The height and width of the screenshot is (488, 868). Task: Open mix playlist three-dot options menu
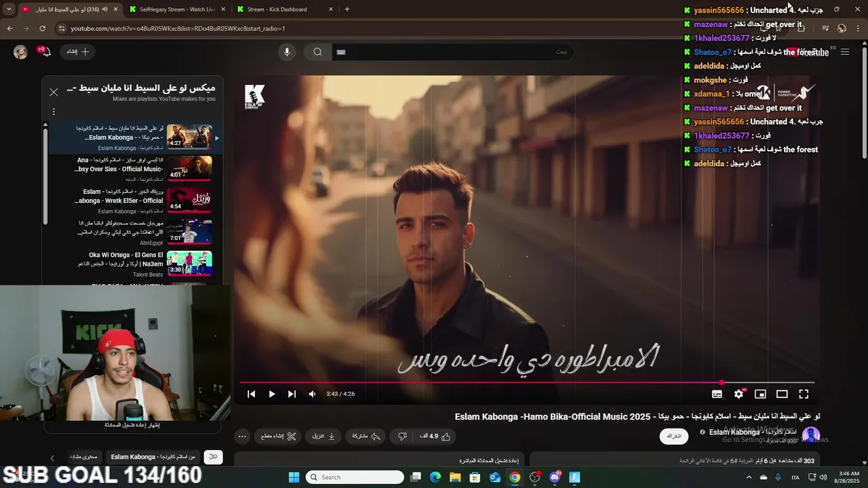tap(54, 112)
